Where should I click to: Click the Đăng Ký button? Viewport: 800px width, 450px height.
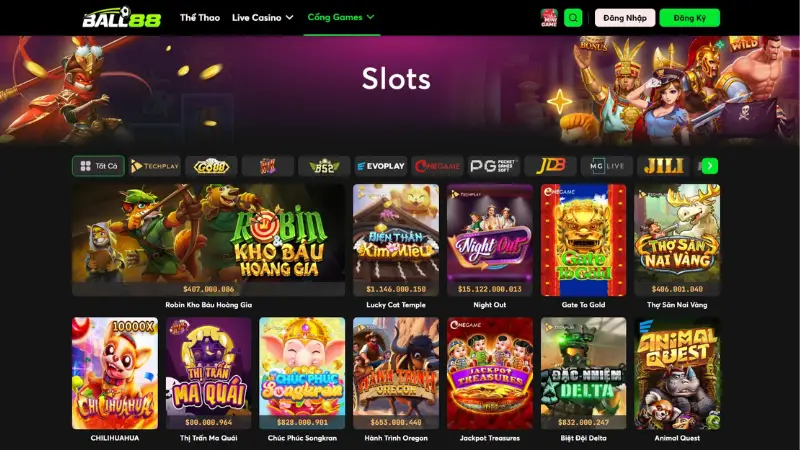click(689, 18)
